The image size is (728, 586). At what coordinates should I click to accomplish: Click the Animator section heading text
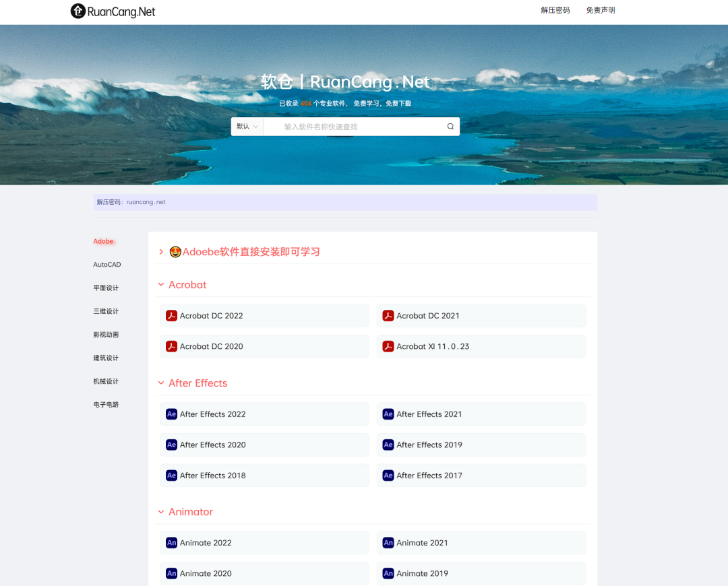190,512
